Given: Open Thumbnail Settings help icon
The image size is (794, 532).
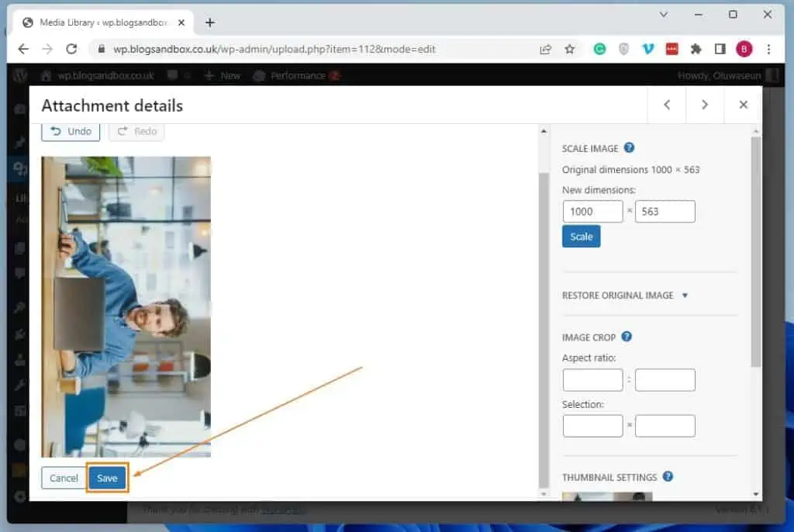Looking at the screenshot, I should (x=668, y=477).
